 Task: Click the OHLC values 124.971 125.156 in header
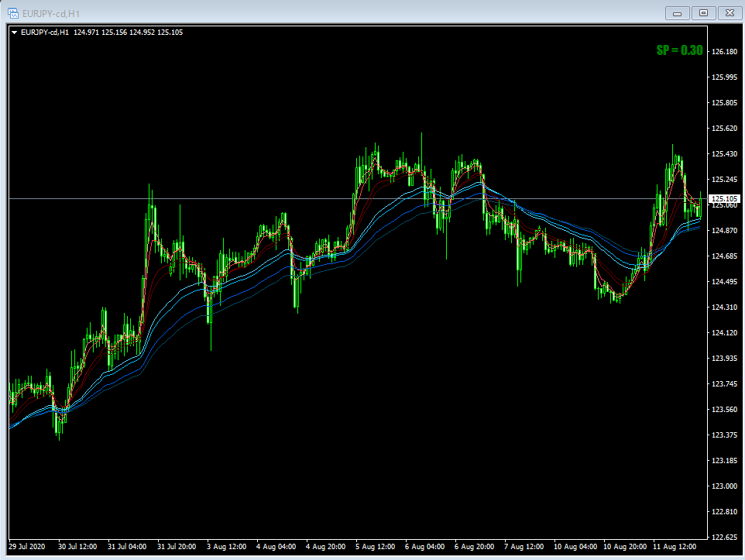100,33
